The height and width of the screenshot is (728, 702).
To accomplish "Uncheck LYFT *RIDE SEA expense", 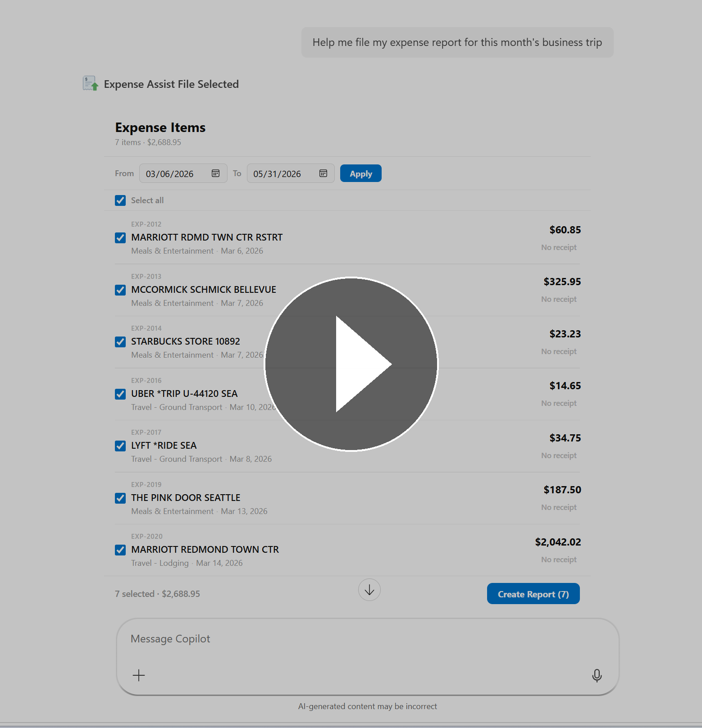I will coord(120,446).
